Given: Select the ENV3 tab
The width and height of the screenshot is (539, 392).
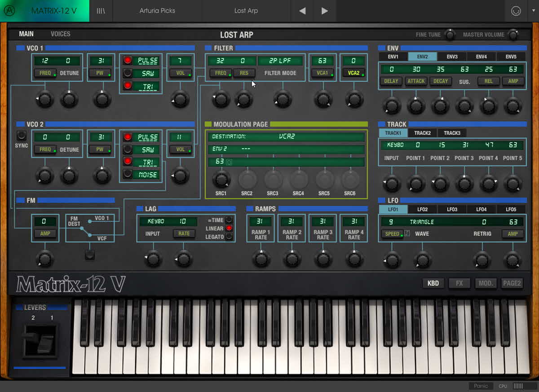Looking at the screenshot, I should click(452, 57).
